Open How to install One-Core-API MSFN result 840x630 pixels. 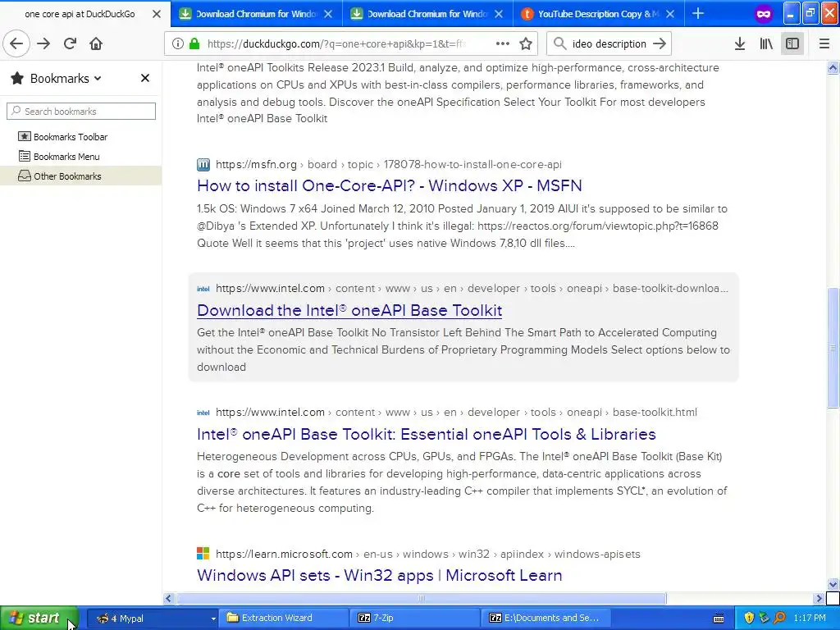pyautogui.click(x=390, y=185)
